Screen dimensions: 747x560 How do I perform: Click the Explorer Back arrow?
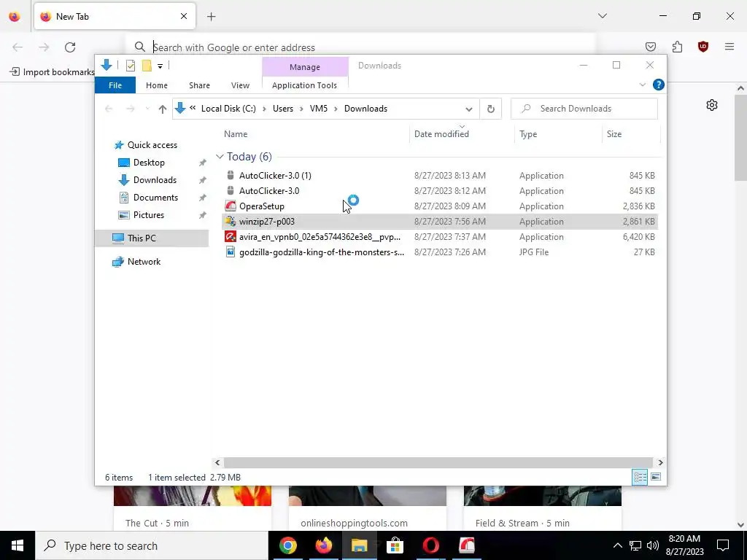[x=109, y=109]
